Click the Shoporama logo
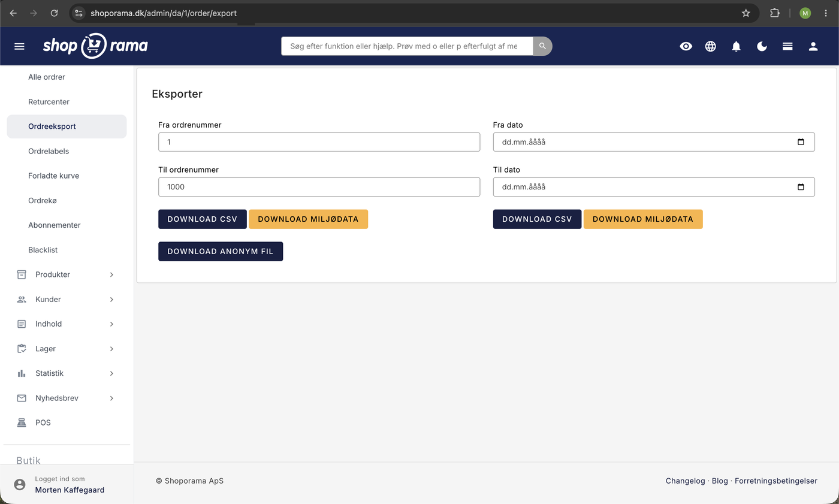 point(95,46)
